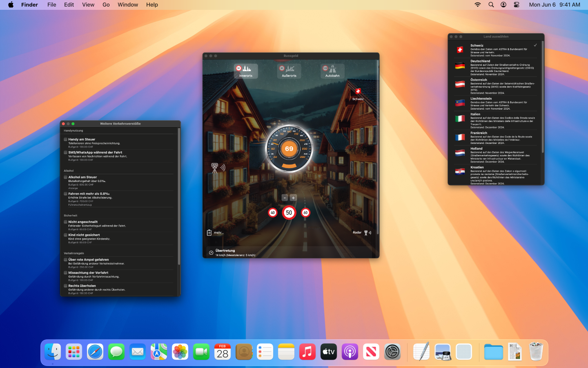Click the French flag icon
The height and width of the screenshot is (368, 588).
[x=460, y=137]
